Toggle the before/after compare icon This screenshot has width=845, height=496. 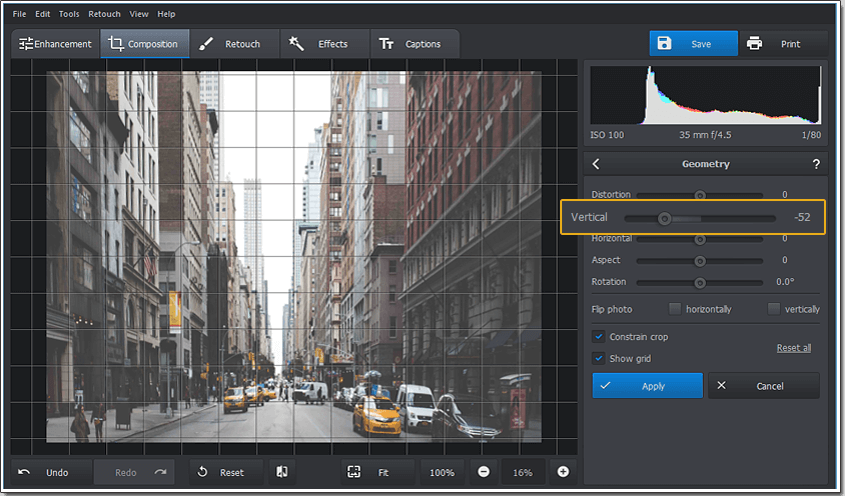[x=282, y=472]
